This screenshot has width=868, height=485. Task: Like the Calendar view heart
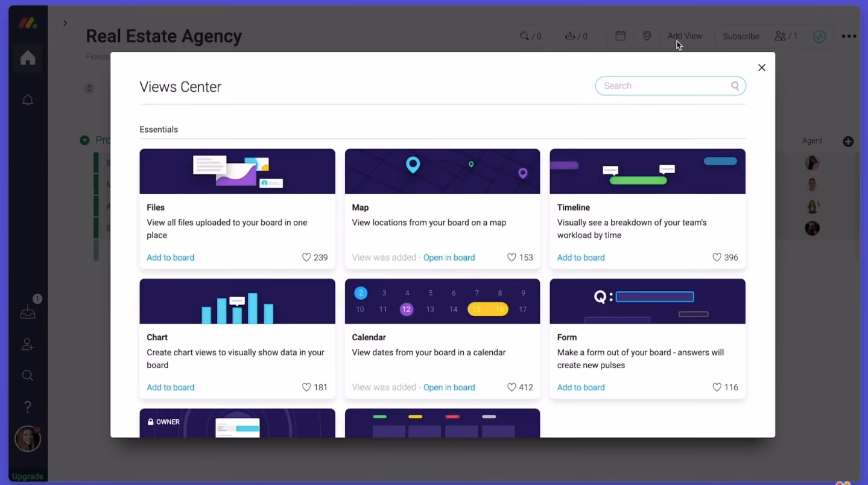512,387
